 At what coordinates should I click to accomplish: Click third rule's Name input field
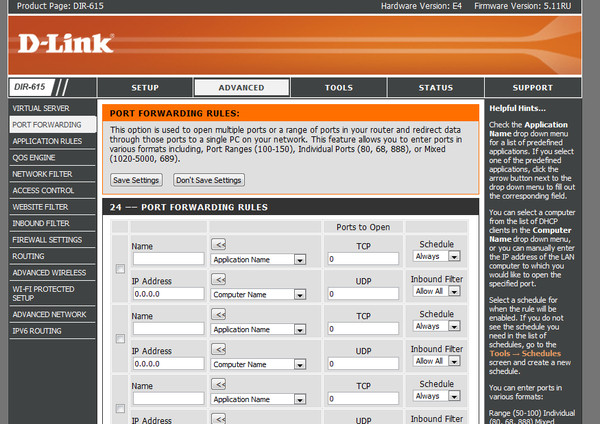pyautogui.click(x=168, y=399)
